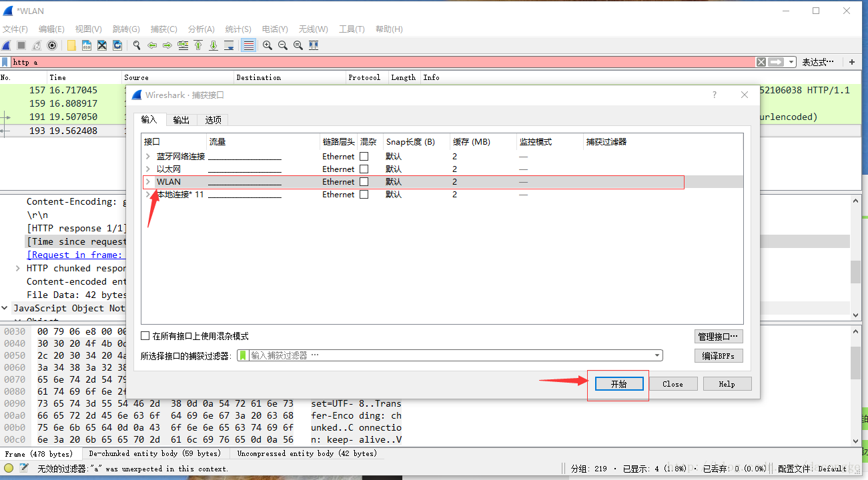Click the restart capture icon

(37, 45)
